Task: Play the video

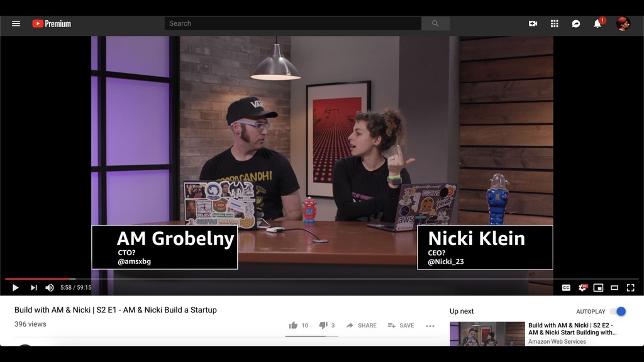Action: [x=15, y=288]
